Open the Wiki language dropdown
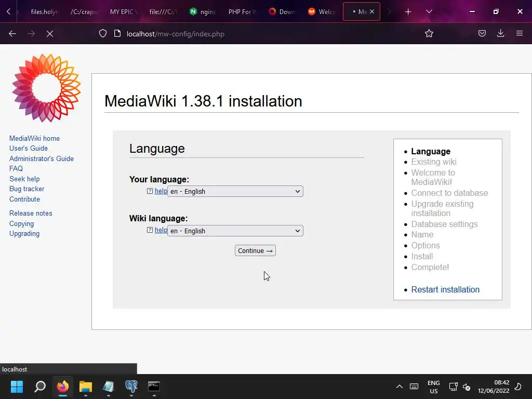532x399 pixels. click(x=235, y=231)
